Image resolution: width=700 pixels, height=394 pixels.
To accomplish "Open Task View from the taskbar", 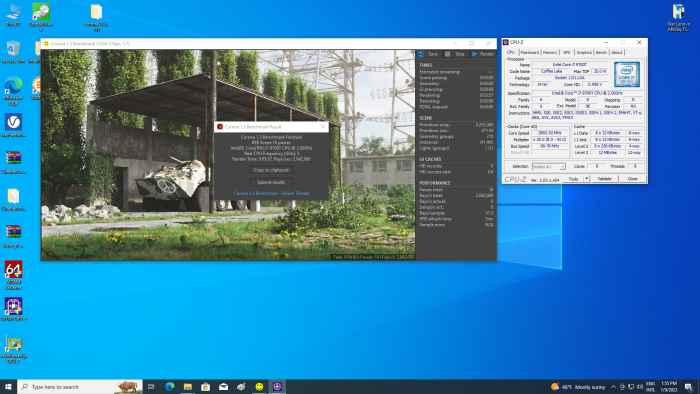I will (x=151, y=387).
